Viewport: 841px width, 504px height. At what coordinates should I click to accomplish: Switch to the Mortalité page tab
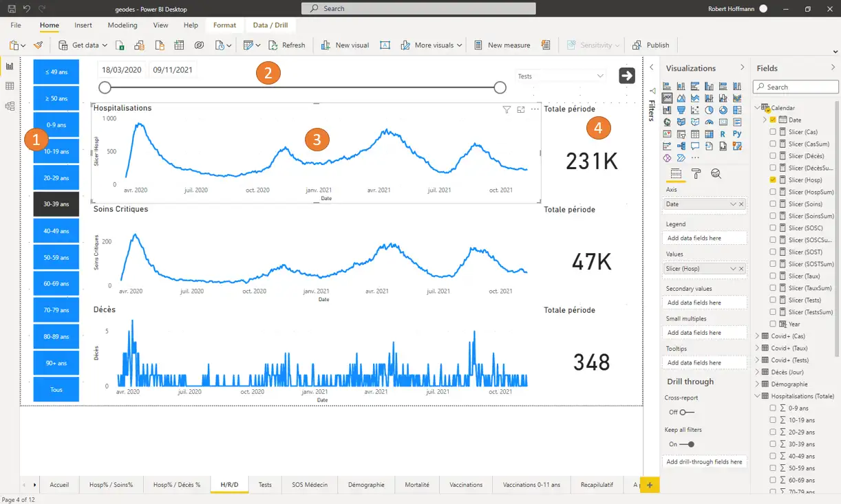[x=417, y=485]
